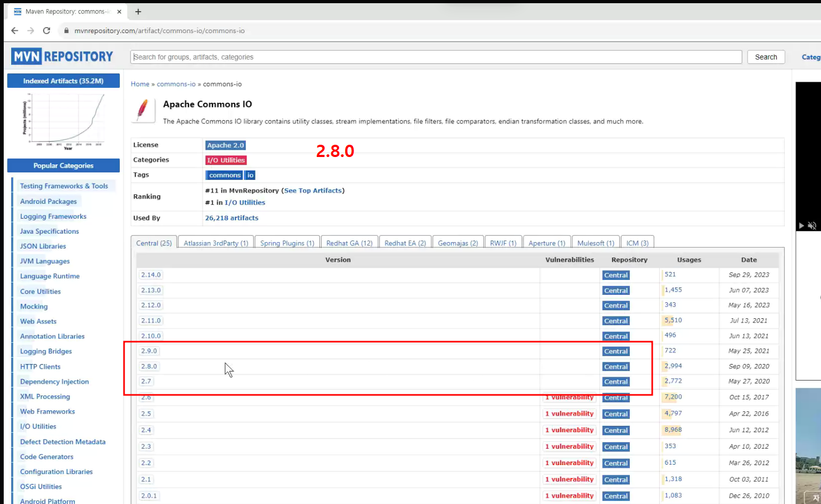Click the vulnerability link for version 2.3
Viewport: 821px width, 504px height.
pyautogui.click(x=569, y=447)
